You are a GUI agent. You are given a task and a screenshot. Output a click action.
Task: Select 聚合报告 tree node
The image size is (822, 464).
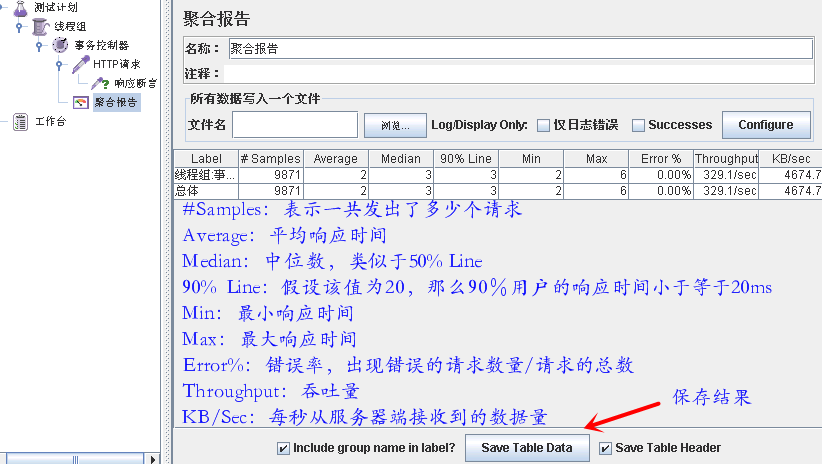pyautogui.click(x=116, y=102)
